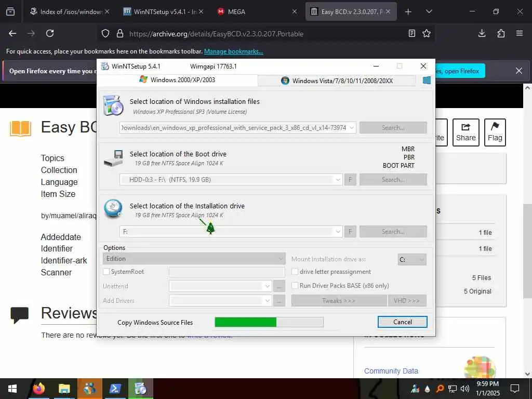Click Search for the Boot drive
Viewport: 532px width, 399px height.
(393, 179)
